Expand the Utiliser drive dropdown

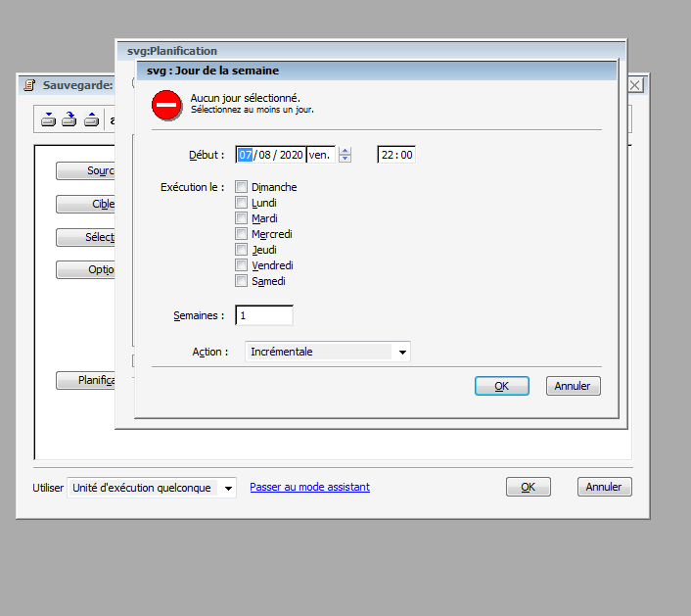click(227, 488)
